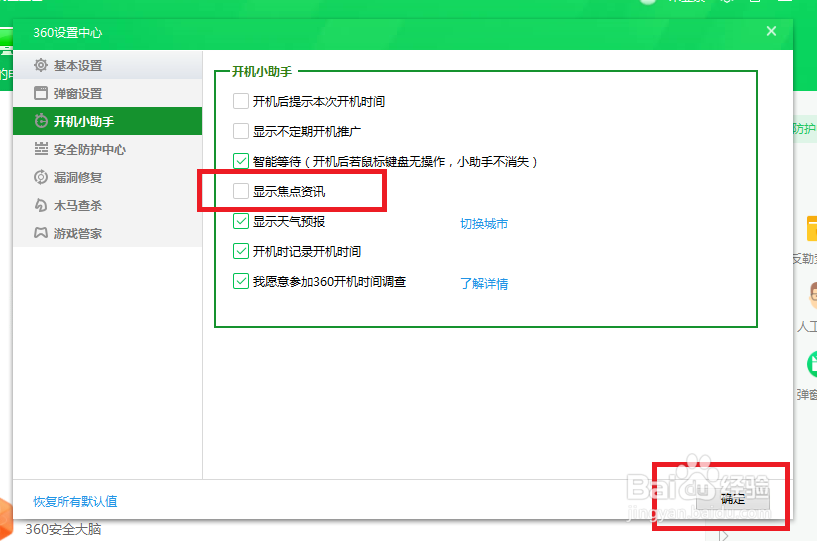Click the 漏洞修复 icon

coord(41,177)
